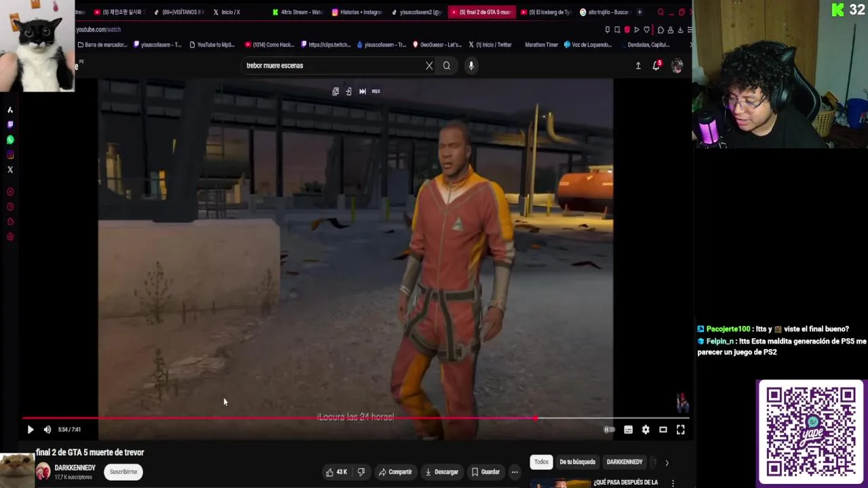Viewport: 868px width, 488px height.
Task: Click the RGX icon above the video
Action: coord(376,91)
